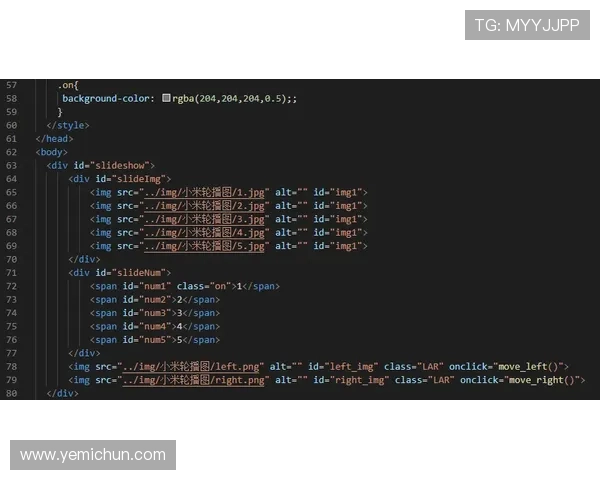Place cursor on the slideshow div id
600x480 pixels.
tap(122, 165)
